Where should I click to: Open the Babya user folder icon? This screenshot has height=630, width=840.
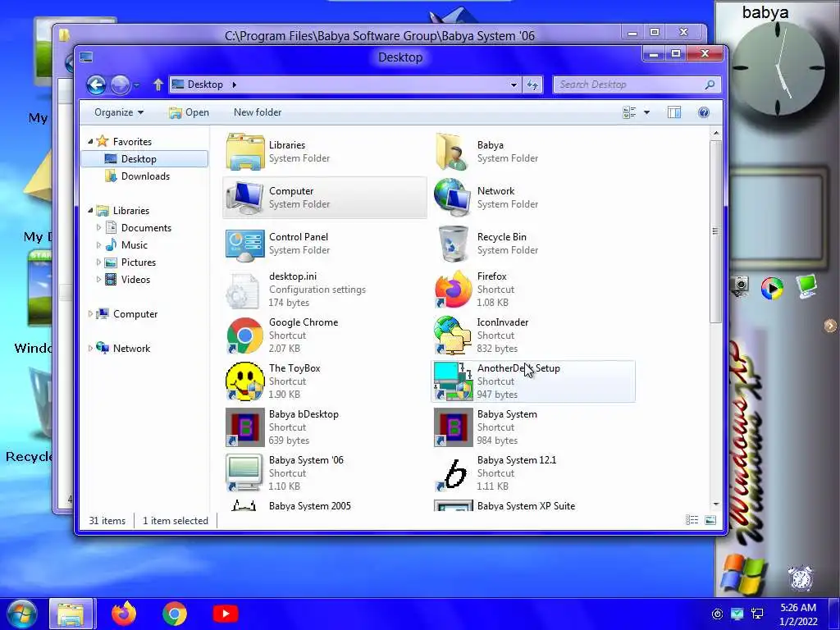[x=453, y=152]
